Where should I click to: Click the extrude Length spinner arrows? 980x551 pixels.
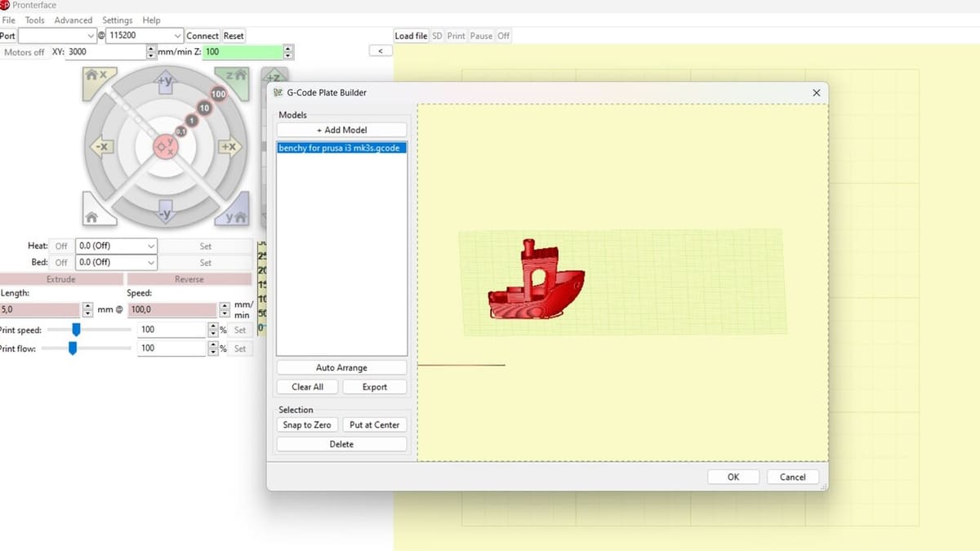click(87, 310)
